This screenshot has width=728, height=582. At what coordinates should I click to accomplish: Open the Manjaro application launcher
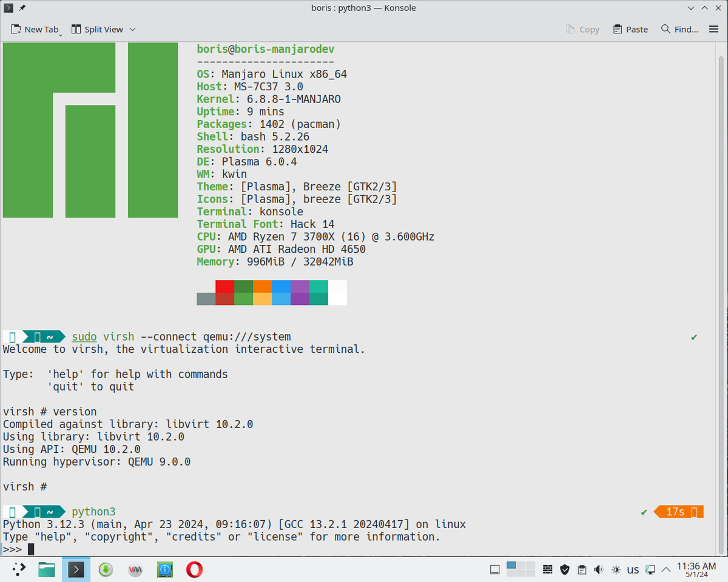click(19, 569)
